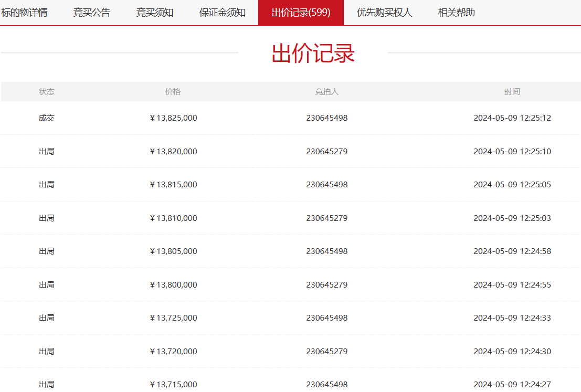
Task: Go to the 相关帮助 tab
Action: click(x=456, y=13)
